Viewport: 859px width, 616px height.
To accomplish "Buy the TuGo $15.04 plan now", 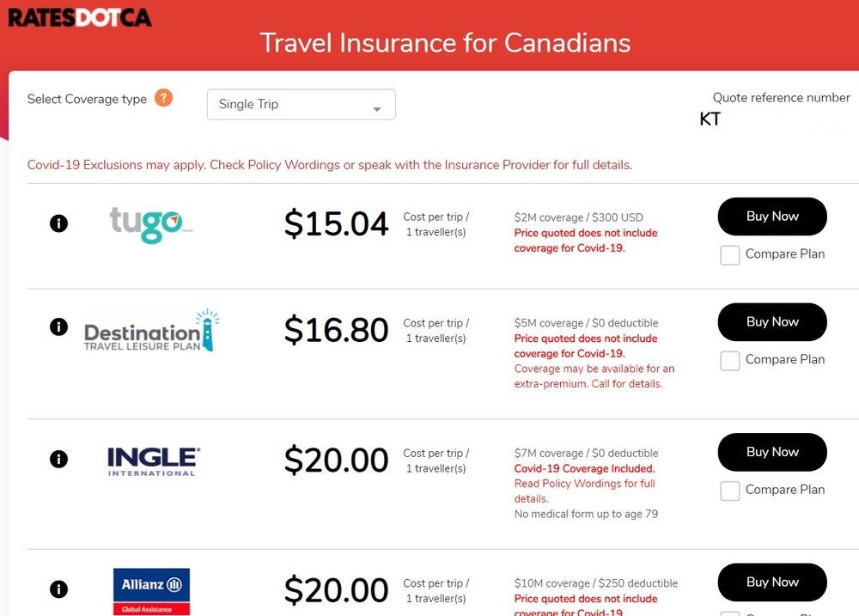I will tap(772, 217).
